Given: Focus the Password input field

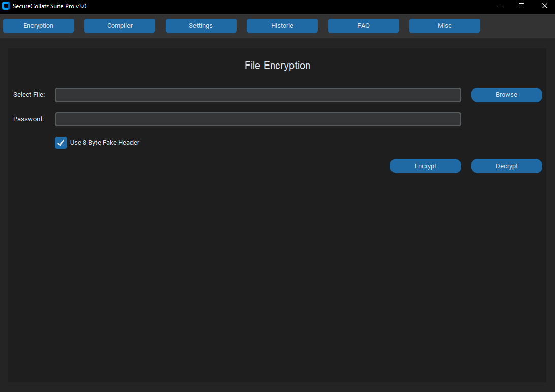Looking at the screenshot, I should point(257,119).
